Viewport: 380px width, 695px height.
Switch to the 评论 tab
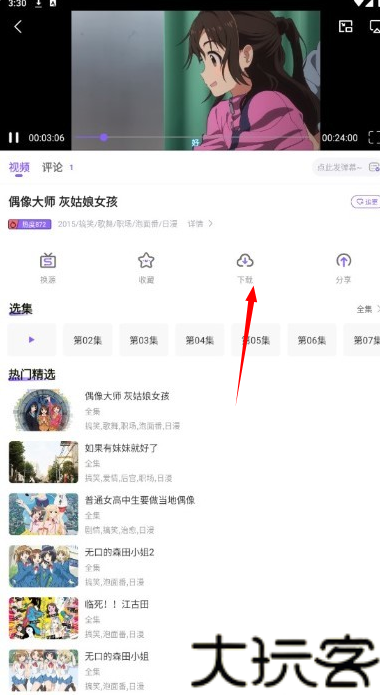[52, 168]
